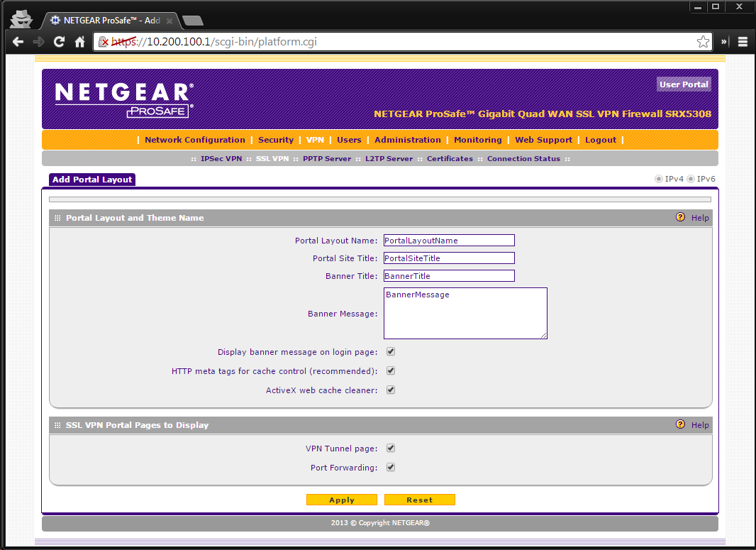Select the Add Portal Layout tab
The height and width of the screenshot is (550, 756).
(x=92, y=180)
